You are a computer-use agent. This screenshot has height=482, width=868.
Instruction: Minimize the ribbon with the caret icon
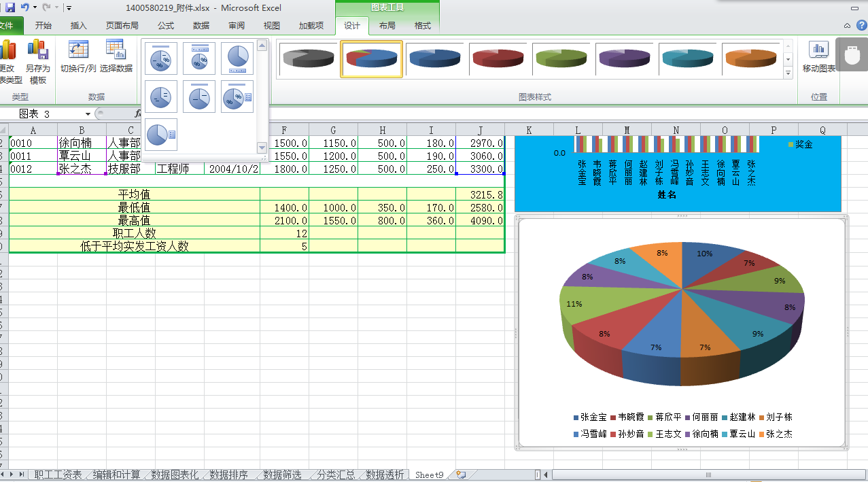pos(847,26)
